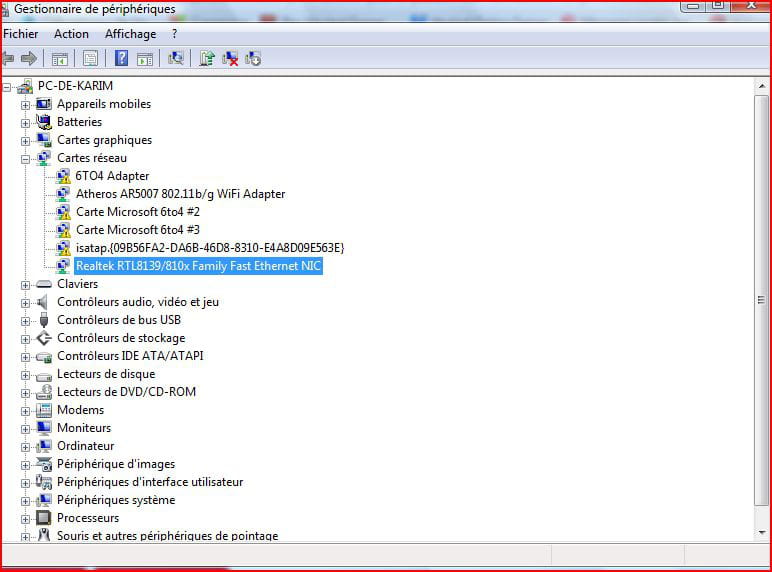772x572 pixels.
Task: Expand the Processeurs category
Action: [25, 518]
